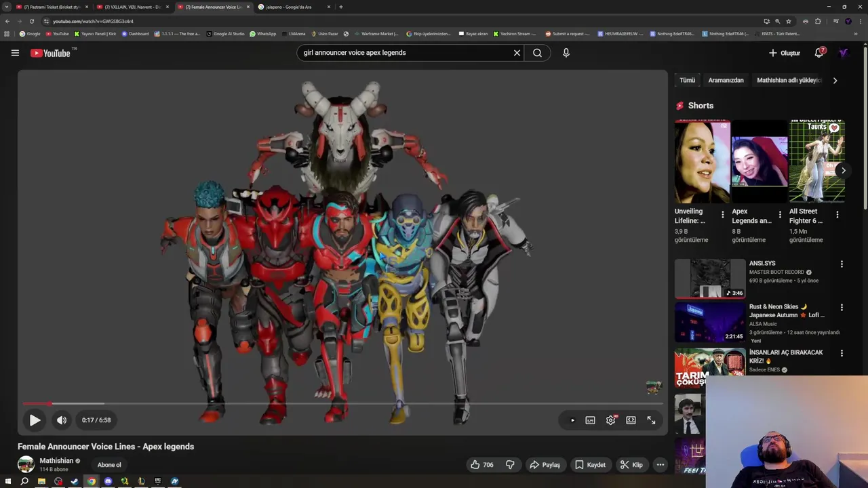Reload the page with the refresh button
This screenshot has height=488, width=868.
[x=31, y=21]
